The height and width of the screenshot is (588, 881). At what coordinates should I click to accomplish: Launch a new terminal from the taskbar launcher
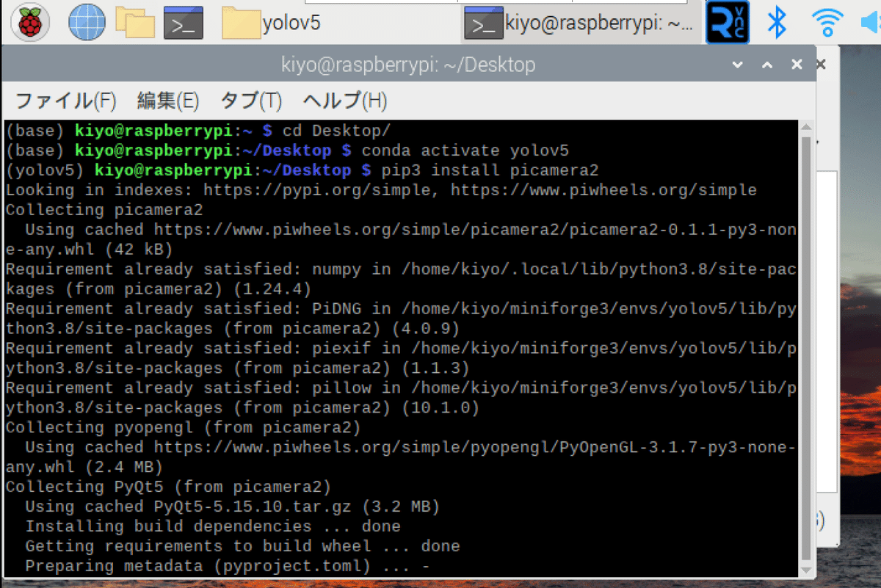pos(185,22)
